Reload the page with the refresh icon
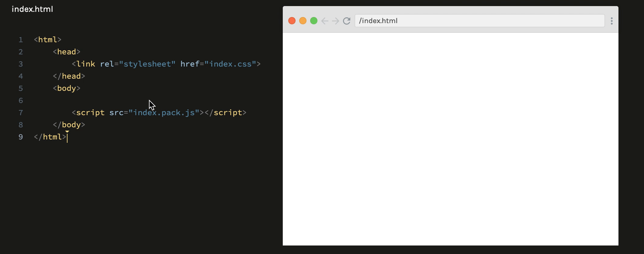 [347, 21]
